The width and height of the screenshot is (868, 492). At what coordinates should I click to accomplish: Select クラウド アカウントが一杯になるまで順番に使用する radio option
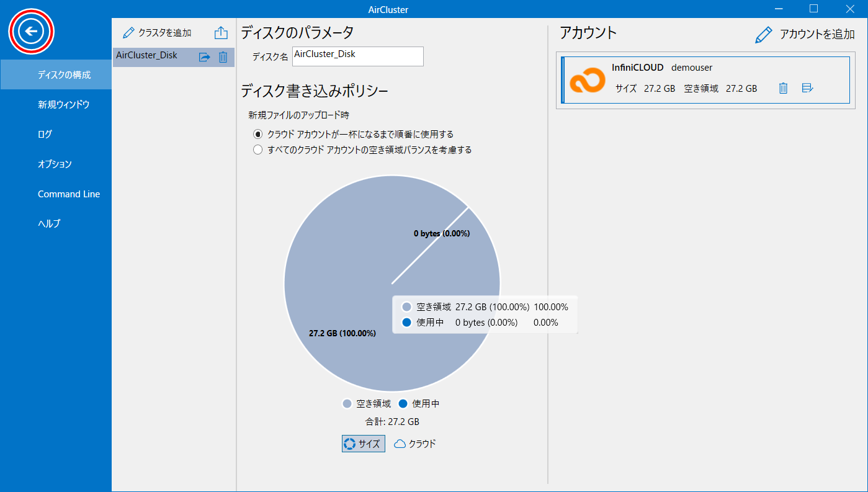point(257,134)
